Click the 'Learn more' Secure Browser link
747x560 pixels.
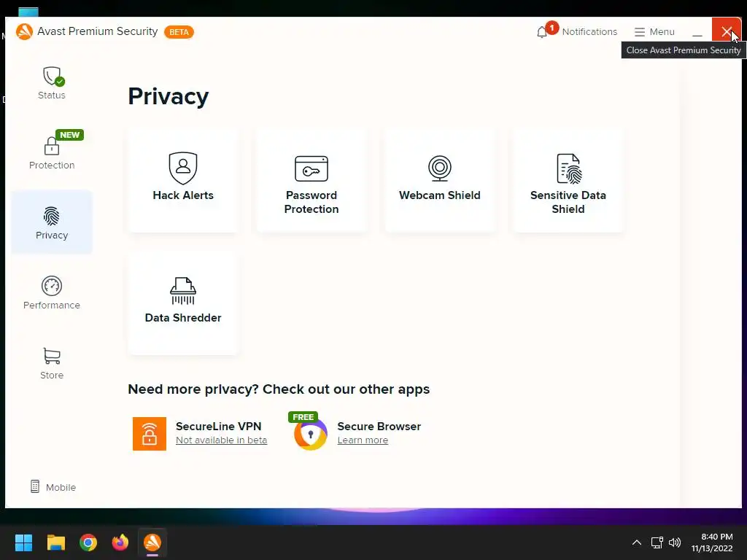point(363,440)
